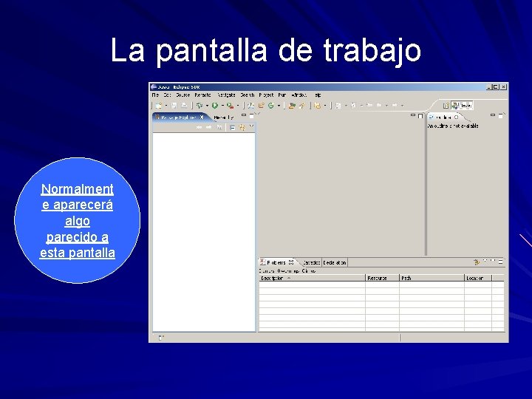Viewport: 532px width, 399px height.
Task: Close the Outline view tab
Action: [x=457, y=117]
